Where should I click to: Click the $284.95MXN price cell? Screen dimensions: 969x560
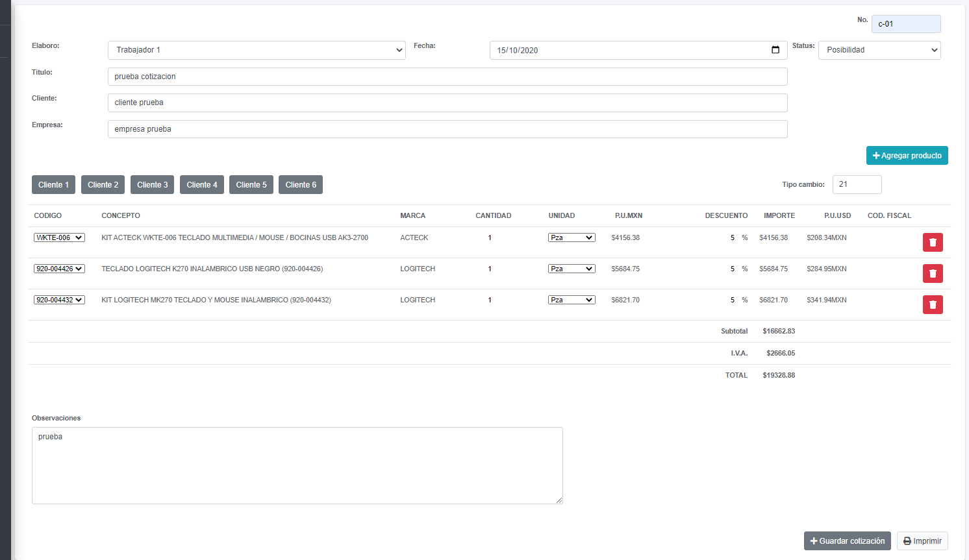[827, 269]
